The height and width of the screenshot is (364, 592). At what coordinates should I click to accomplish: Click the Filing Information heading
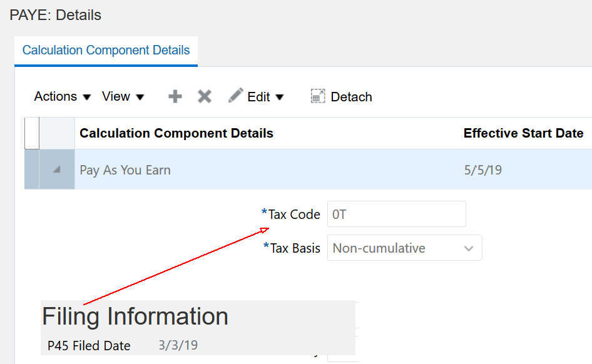click(135, 316)
